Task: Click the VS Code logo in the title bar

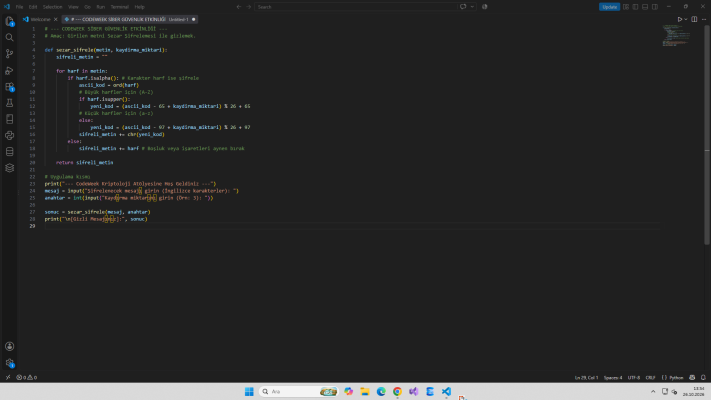Action: pyautogui.click(x=7, y=7)
